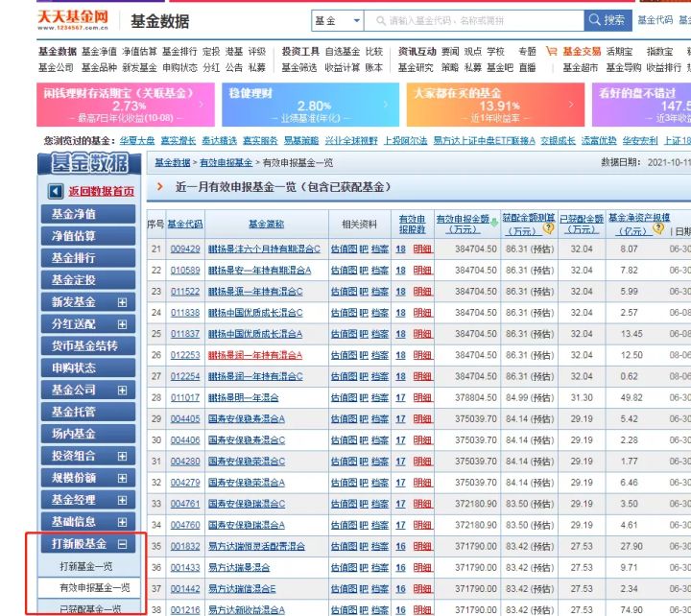Click 有效申报基金 breadcrumb link
The height and width of the screenshot is (616, 691).
click(x=226, y=162)
